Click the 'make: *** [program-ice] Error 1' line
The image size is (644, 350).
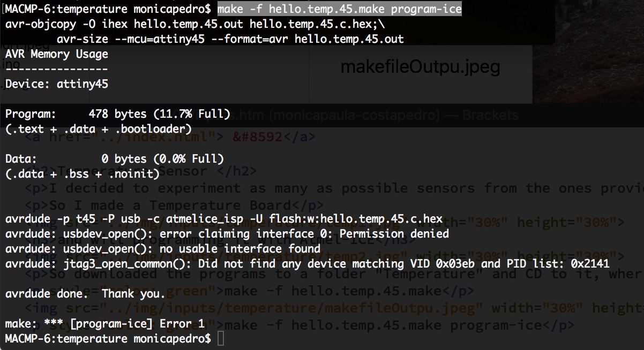coord(105,324)
